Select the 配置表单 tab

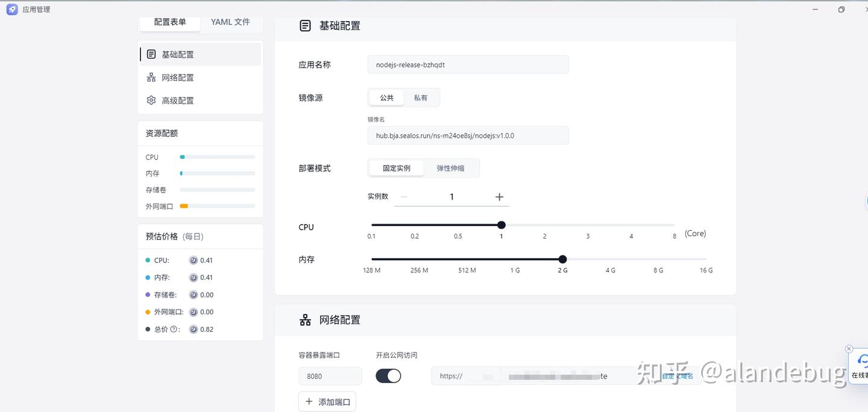tap(169, 22)
